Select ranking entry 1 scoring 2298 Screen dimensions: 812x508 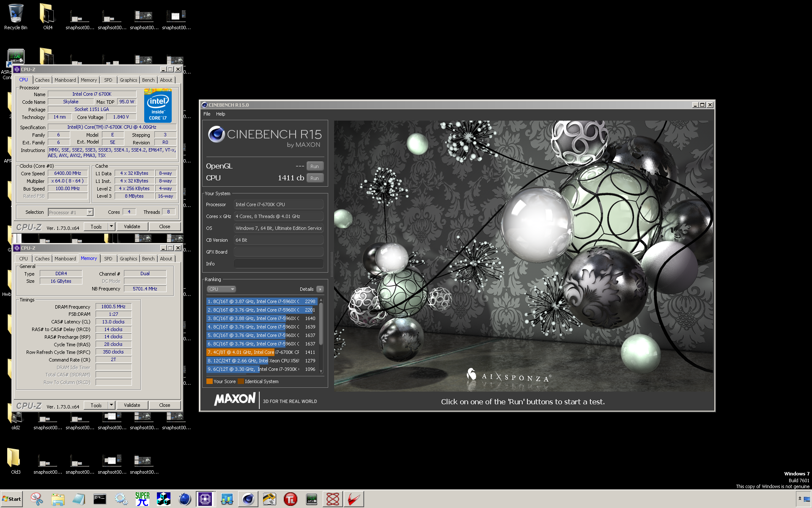pos(262,301)
